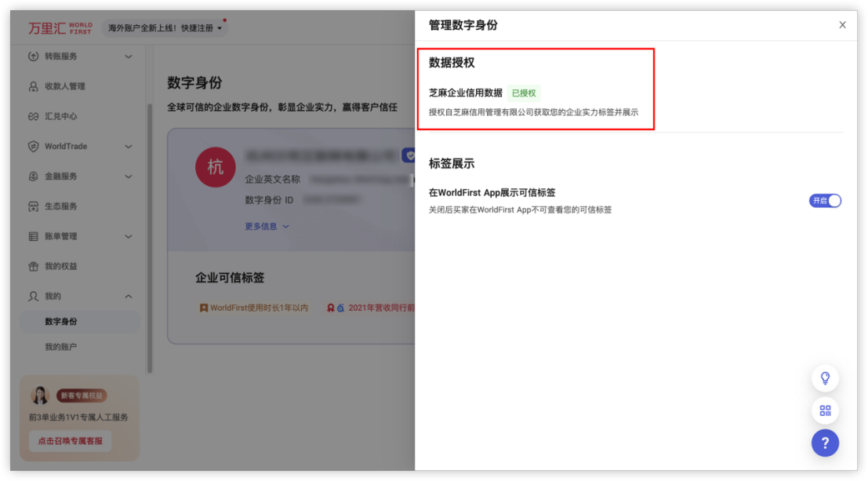
Task: Click the red 杭 company avatar
Action: [x=216, y=167]
